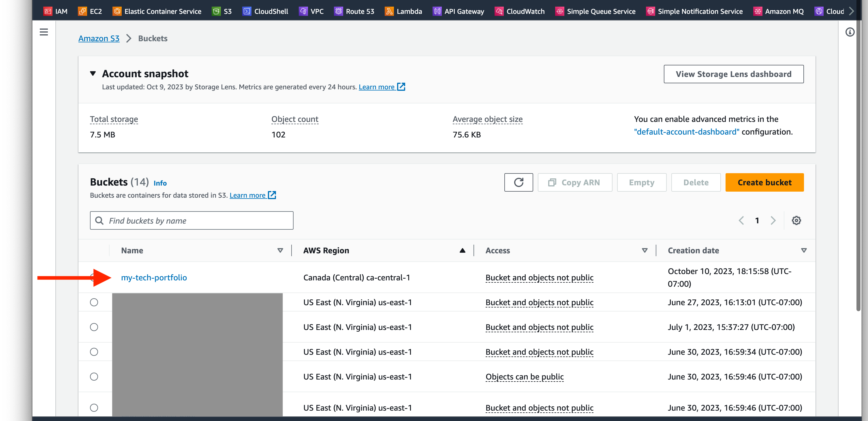The width and height of the screenshot is (868, 421).
Task: Open the Lambda service shortcut icon
Action: click(389, 11)
